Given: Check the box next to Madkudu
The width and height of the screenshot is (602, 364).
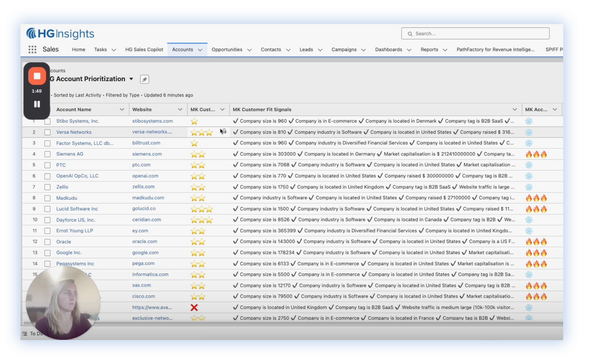Looking at the screenshot, I should [x=47, y=198].
